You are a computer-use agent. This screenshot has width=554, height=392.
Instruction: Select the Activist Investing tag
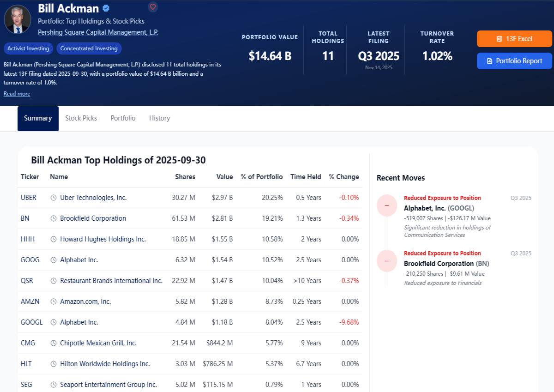[28, 48]
